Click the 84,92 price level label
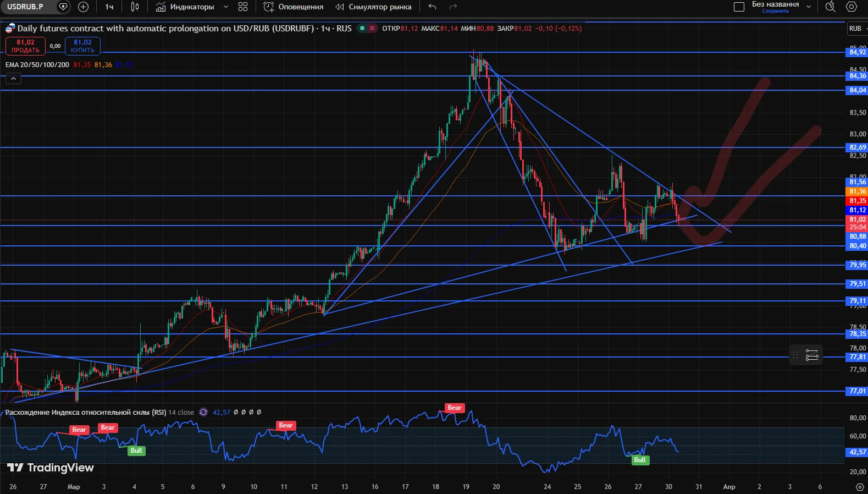The image size is (868, 494). [857, 52]
